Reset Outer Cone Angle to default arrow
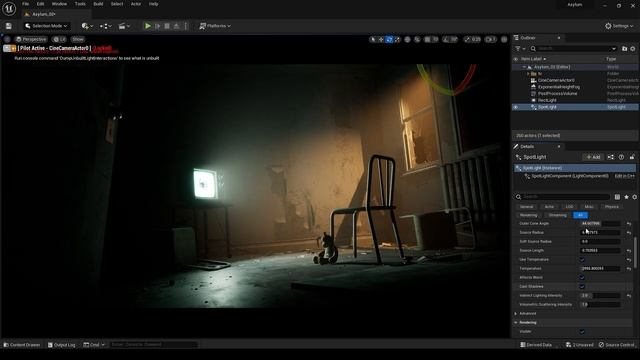 pyautogui.click(x=629, y=224)
